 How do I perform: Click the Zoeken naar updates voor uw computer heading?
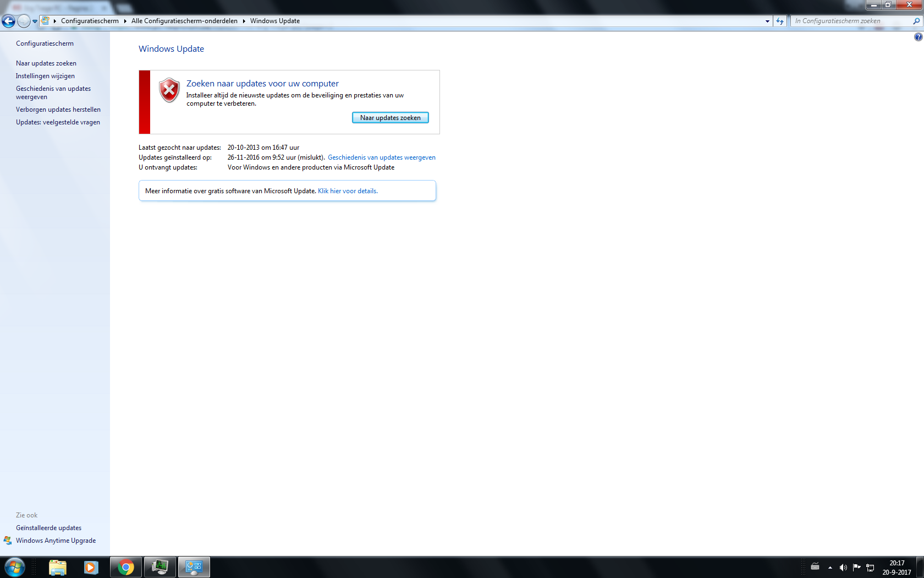(262, 84)
